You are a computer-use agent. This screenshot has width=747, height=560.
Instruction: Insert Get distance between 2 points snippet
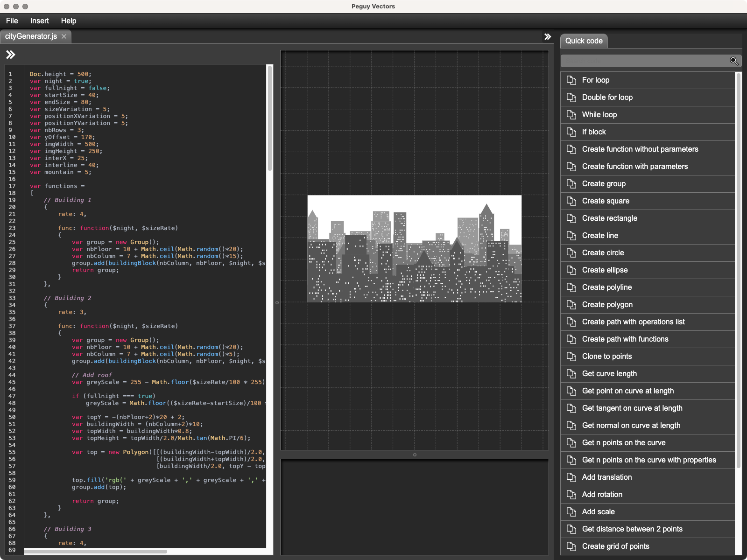pyautogui.click(x=648, y=529)
